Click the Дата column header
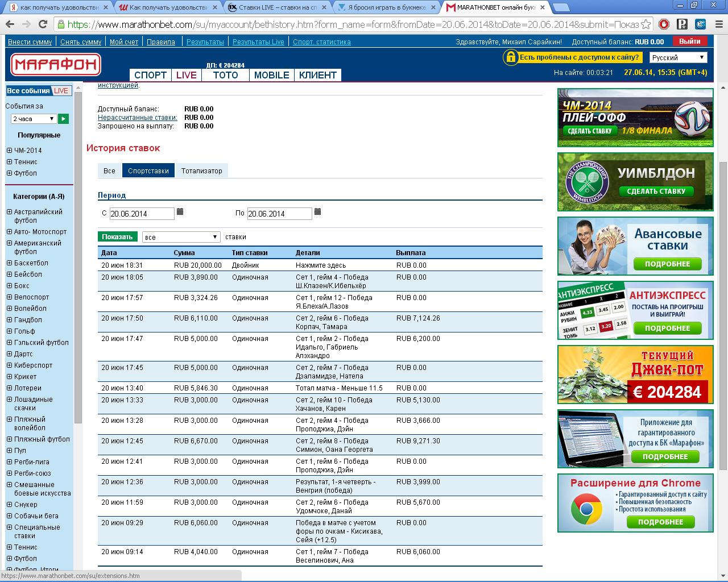 [109, 253]
